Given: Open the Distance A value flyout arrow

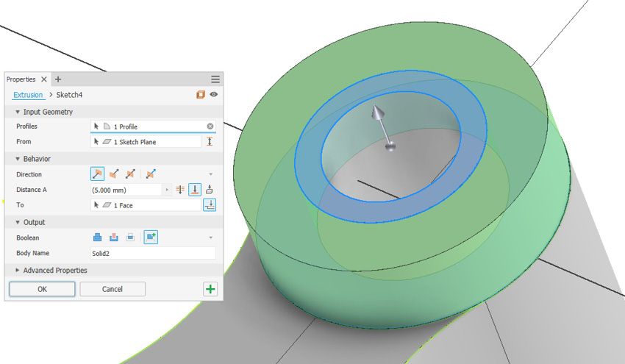Looking at the screenshot, I should click(x=167, y=190).
